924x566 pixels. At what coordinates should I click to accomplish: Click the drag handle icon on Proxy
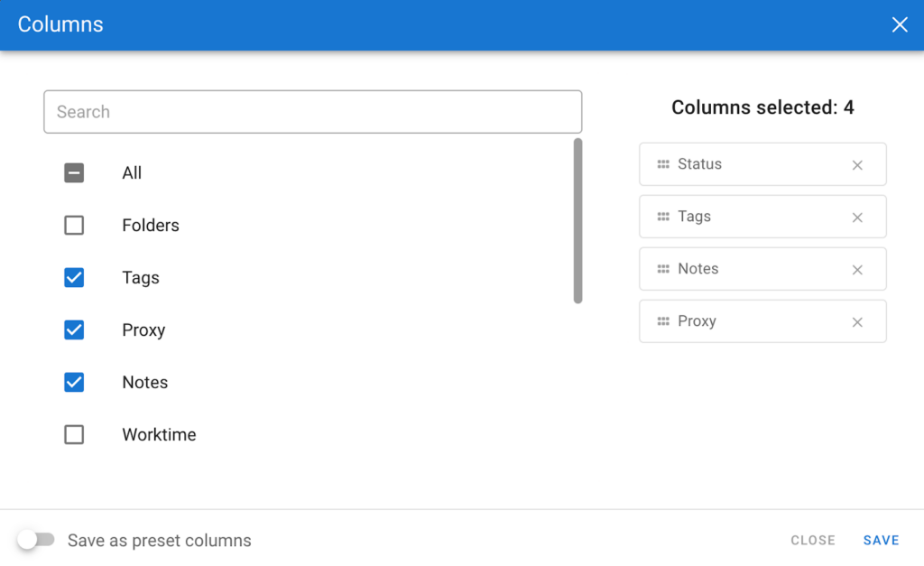click(663, 321)
